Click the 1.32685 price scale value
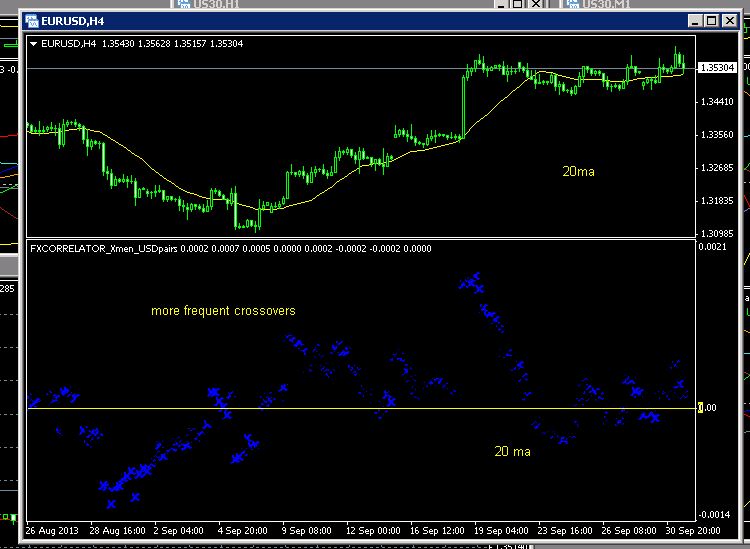The height and width of the screenshot is (549, 750). click(x=717, y=168)
